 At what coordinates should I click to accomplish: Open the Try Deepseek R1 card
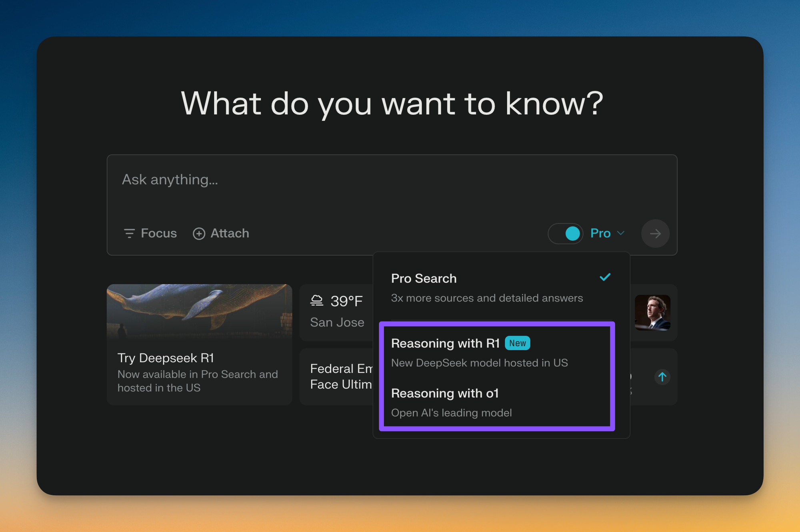coord(199,345)
